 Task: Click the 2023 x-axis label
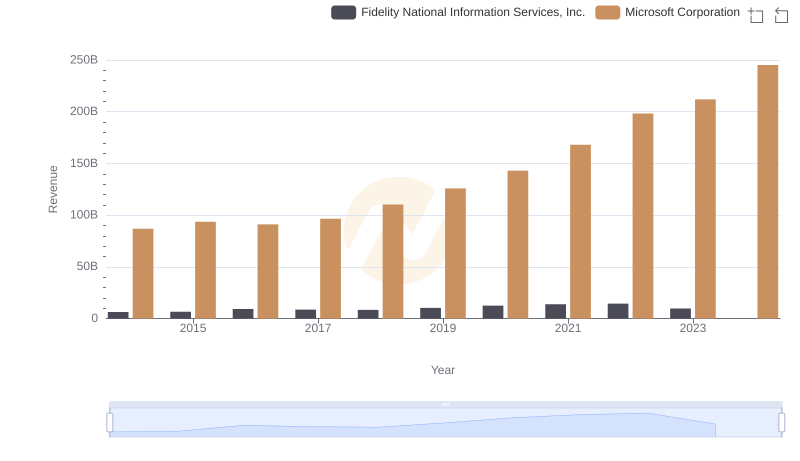tap(693, 328)
